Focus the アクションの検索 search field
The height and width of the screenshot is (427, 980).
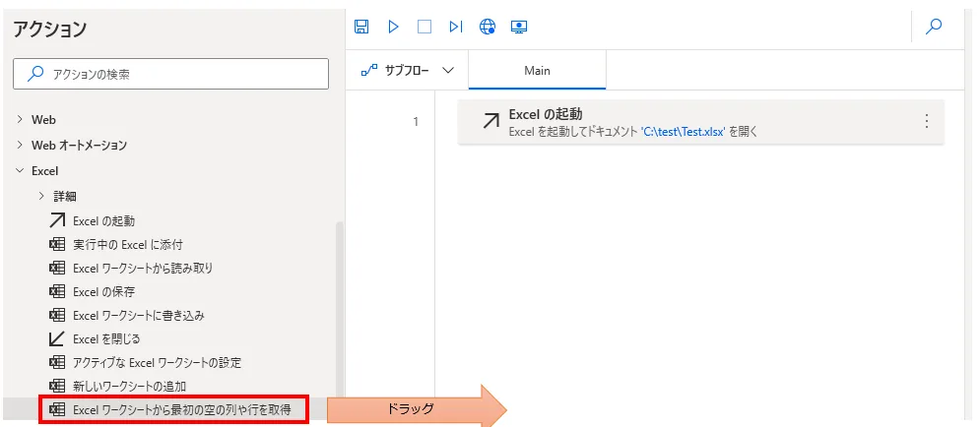tap(170, 74)
